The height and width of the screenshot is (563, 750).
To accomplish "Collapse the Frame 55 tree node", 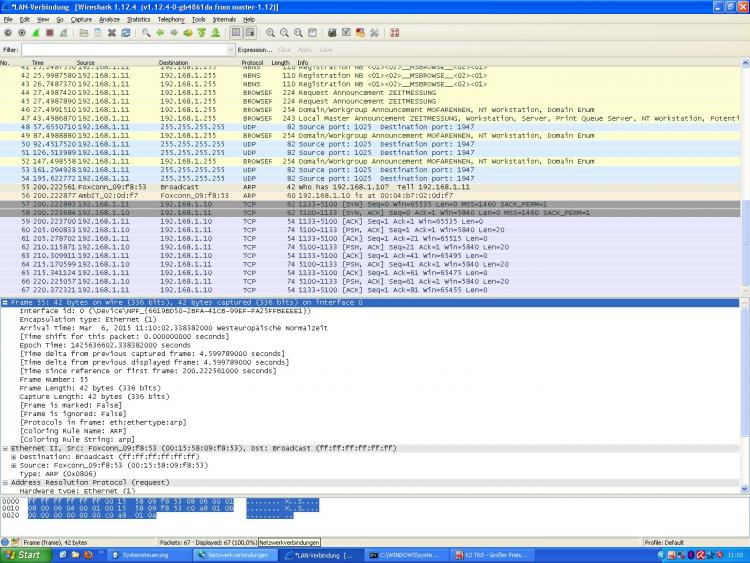I will point(5,303).
